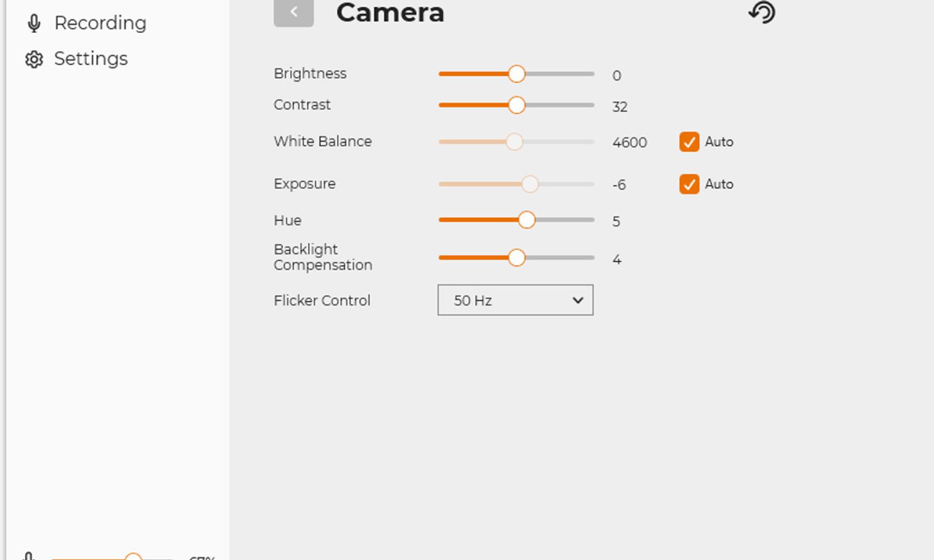Click the Exposure slider knob
Image resolution: width=934 pixels, height=560 pixels.
[530, 184]
